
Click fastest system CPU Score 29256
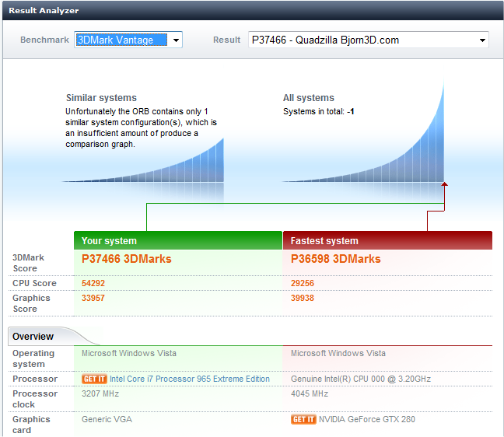click(303, 283)
